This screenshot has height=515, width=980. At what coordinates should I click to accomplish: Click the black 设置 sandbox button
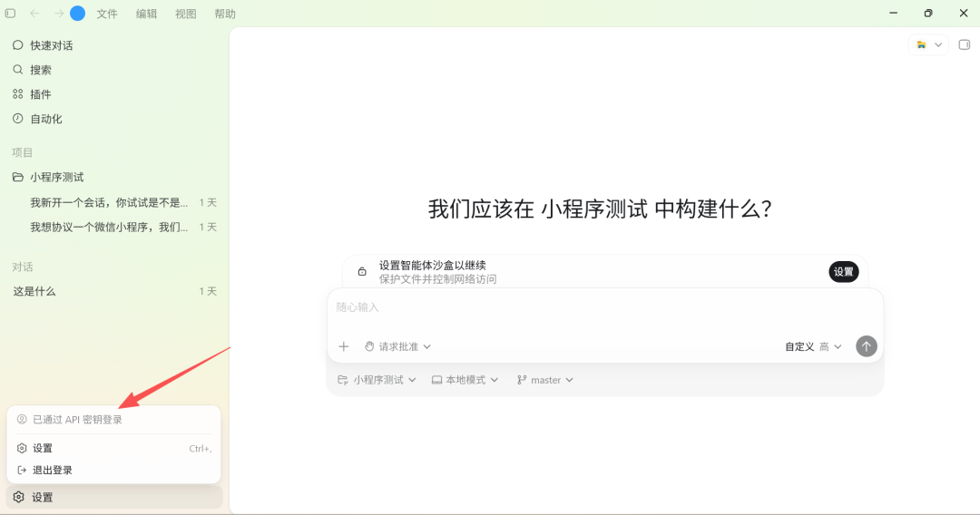[844, 271]
